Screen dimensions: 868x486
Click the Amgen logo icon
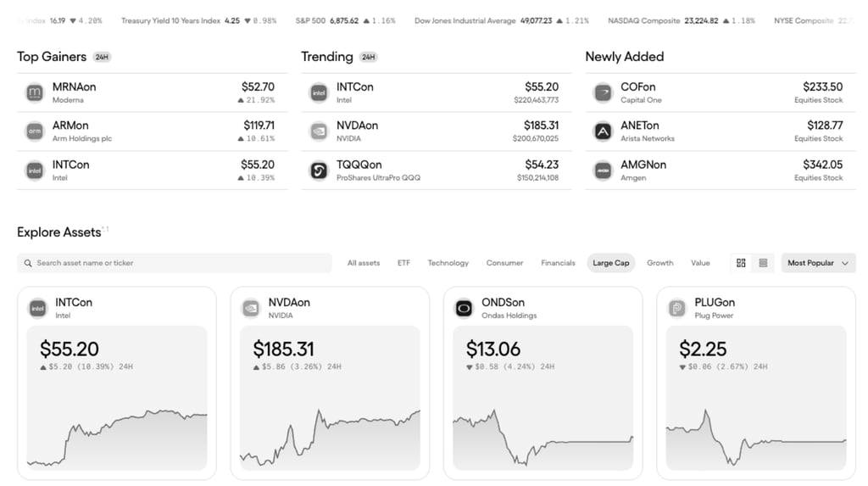point(603,170)
